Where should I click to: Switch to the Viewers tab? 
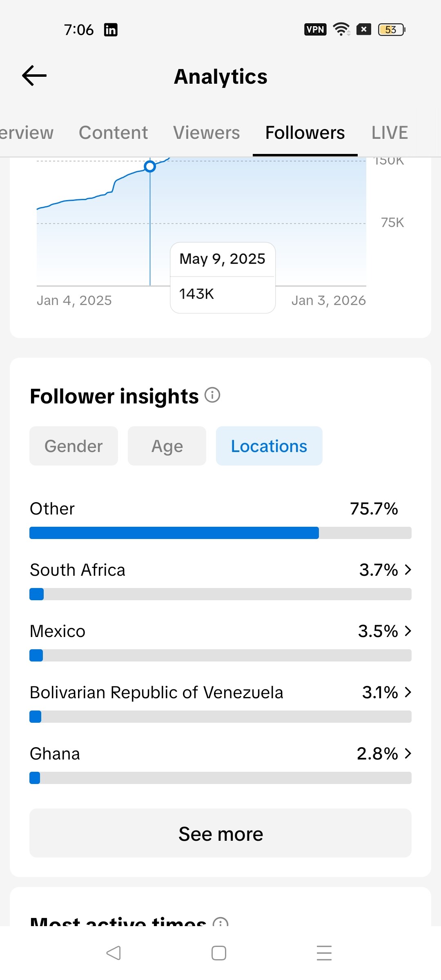tap(207, 133)
